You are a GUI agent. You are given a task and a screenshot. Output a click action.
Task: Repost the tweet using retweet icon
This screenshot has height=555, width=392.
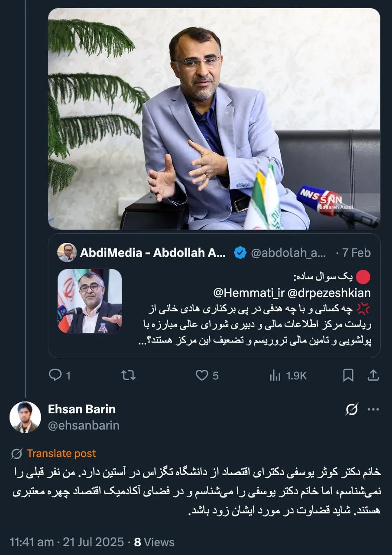(128, 375)
